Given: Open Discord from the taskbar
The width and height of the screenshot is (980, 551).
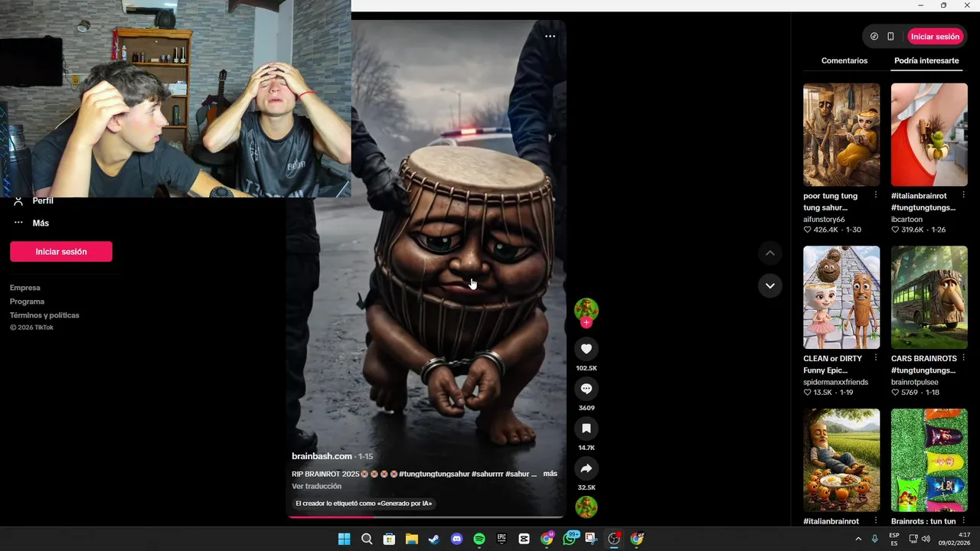Looking at the screenshot, I should (x=457, y=539).
